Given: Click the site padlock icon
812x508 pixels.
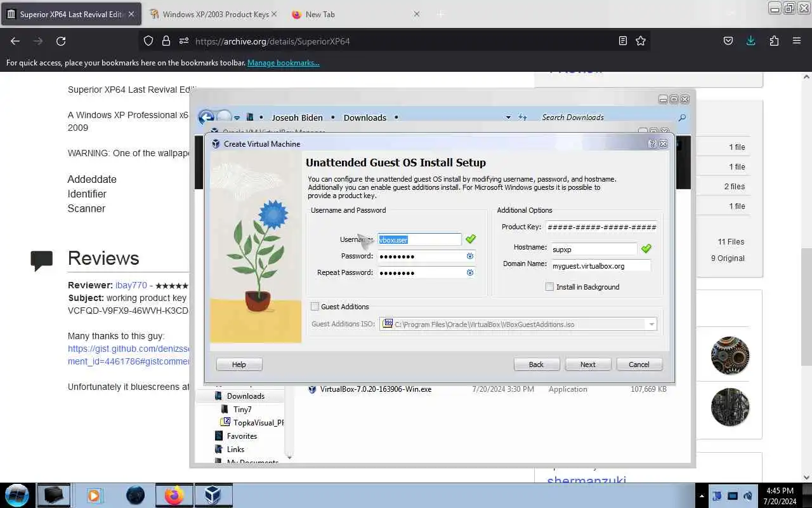Looking at the screenshot, I should pos(166,41).
